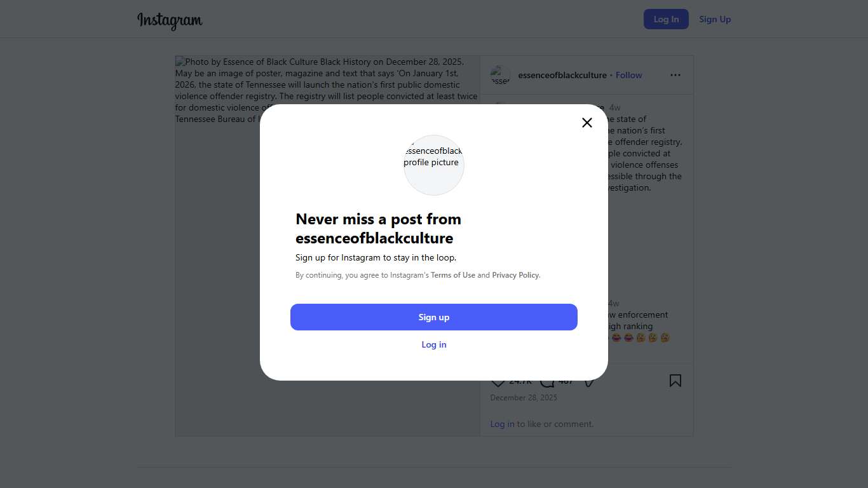Click the small avatar in the post header
This screenshot has height=488, width=868.
coord(500,75)
